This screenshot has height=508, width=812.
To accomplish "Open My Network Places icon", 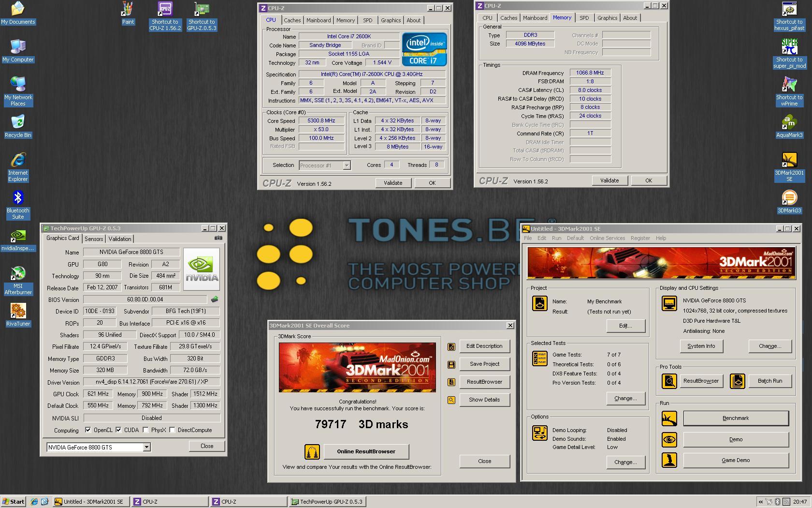I will 18,91.
